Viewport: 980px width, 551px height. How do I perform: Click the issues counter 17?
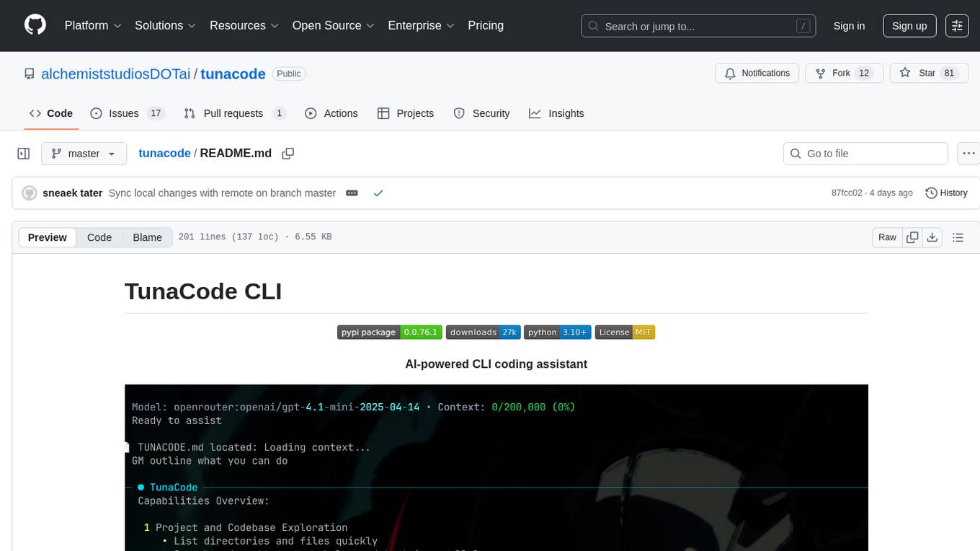coord(155,113)
